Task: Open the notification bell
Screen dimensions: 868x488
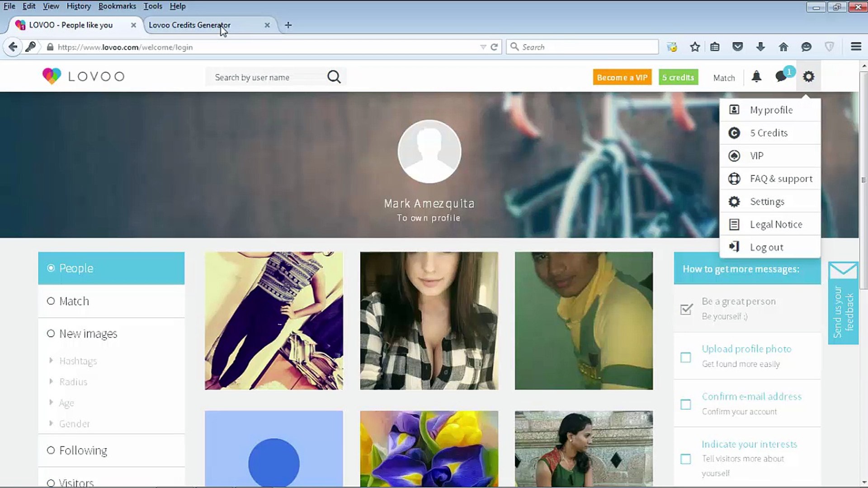Action: (x=757, y=77)
